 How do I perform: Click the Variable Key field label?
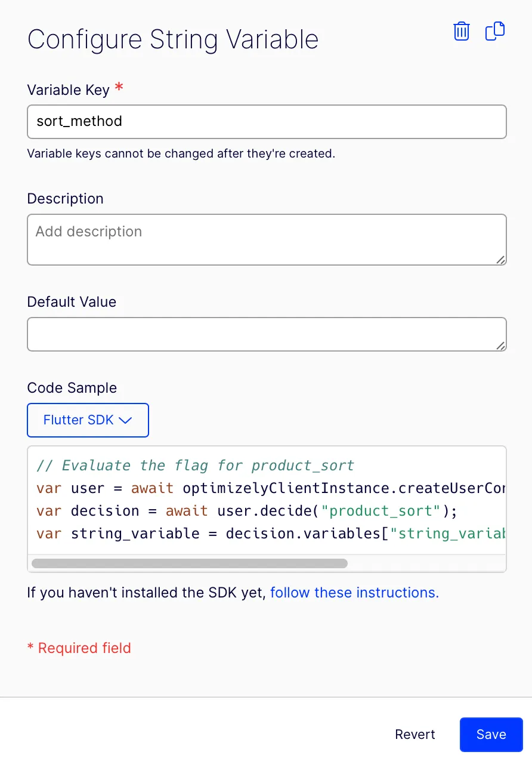click(x=69, y=90)
